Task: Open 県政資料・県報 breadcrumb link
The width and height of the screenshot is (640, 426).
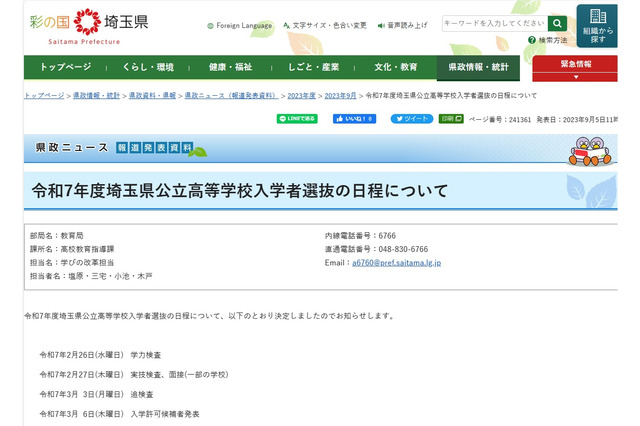Action: tap(152, 95)
